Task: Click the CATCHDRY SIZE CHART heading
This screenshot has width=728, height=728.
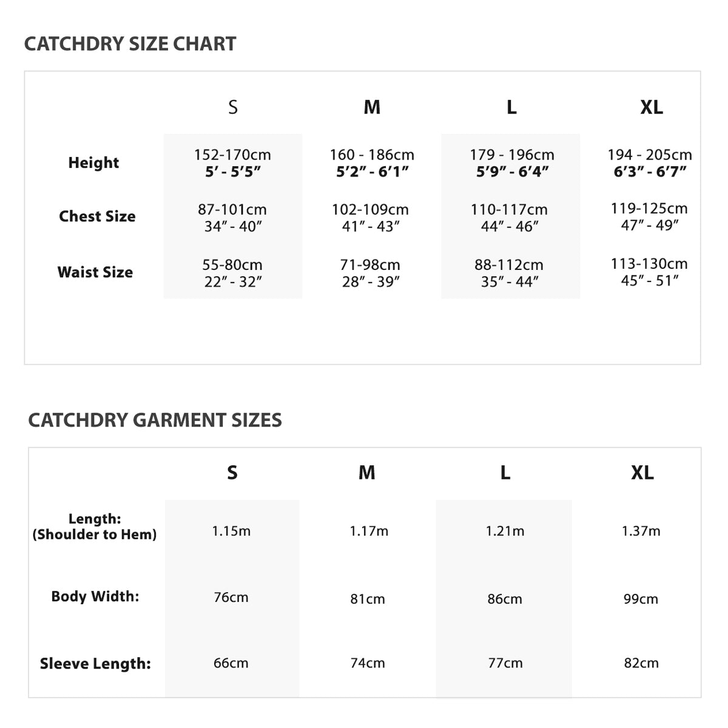Action: 130,44
